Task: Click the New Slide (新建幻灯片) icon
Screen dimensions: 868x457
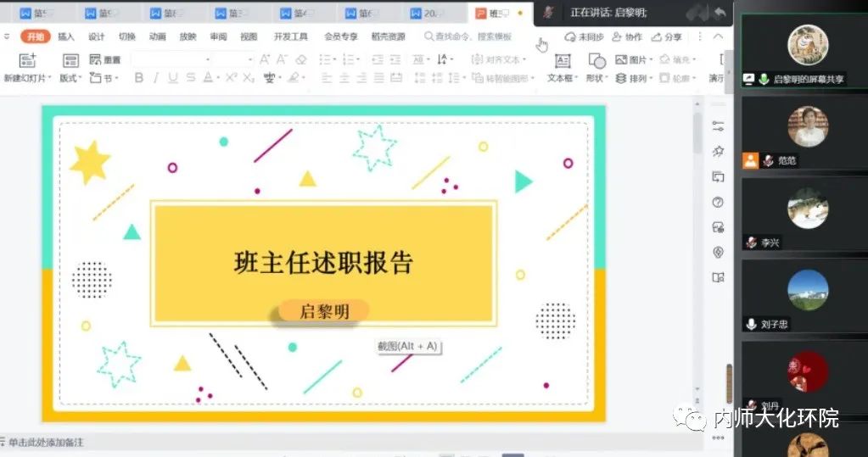Action: pos(28,60)
